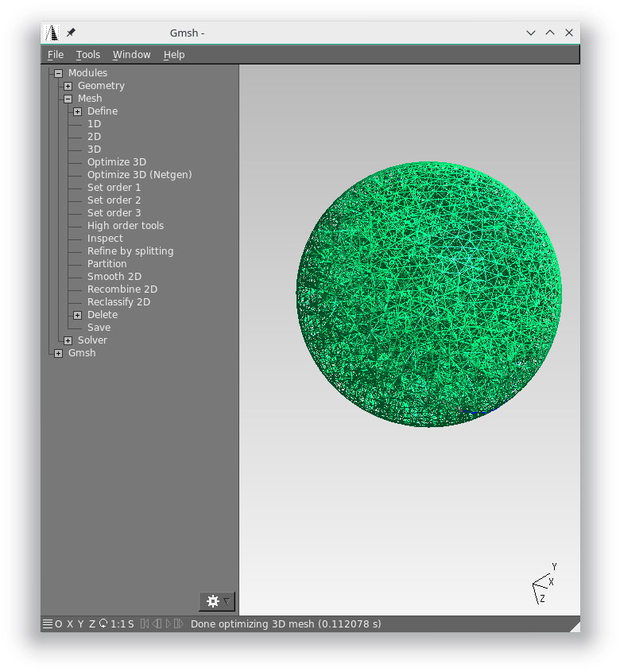Screen dimensions: 620x672
Task: Expand the Delete node under Mesh
Action: coord(78,316)
